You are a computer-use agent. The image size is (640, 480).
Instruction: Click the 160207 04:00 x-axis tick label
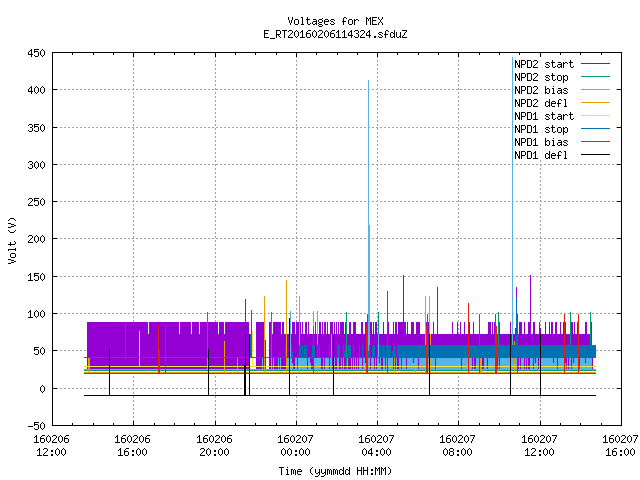[376, 446]
